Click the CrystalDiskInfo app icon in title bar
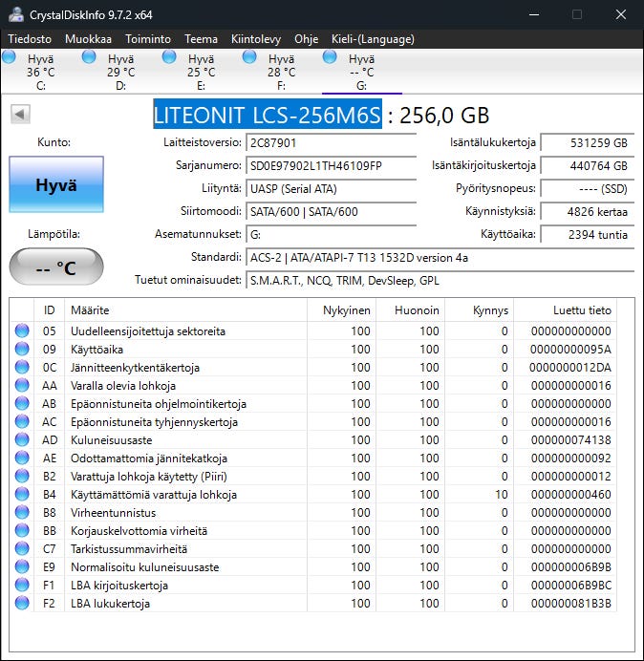This screenshot has width=644, height=661. point(14,14)
